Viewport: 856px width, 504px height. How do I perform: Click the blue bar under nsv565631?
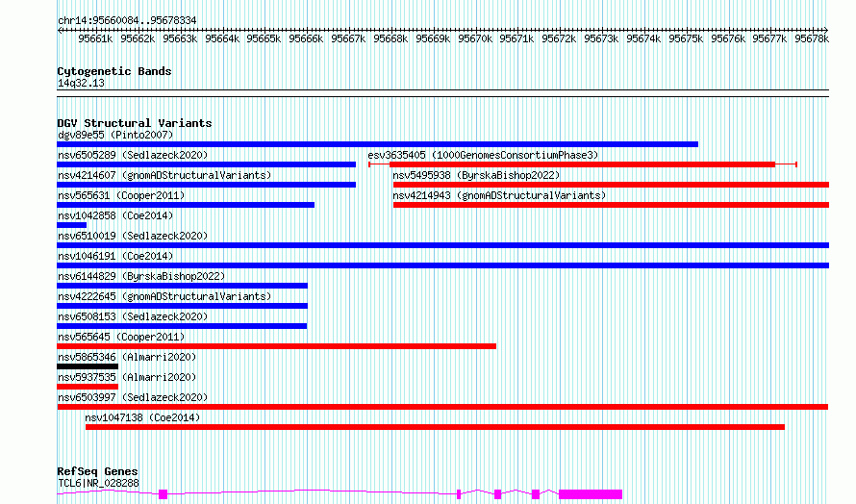186,205
